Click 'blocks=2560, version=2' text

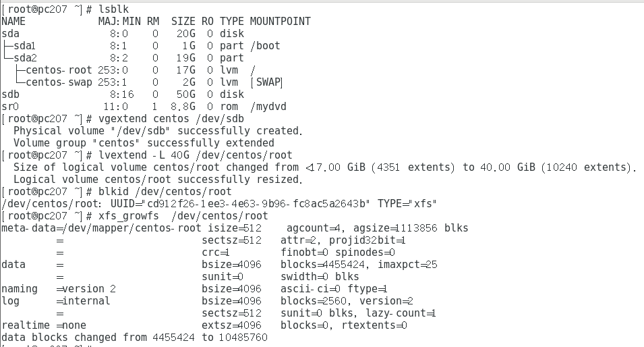[347, 301]
